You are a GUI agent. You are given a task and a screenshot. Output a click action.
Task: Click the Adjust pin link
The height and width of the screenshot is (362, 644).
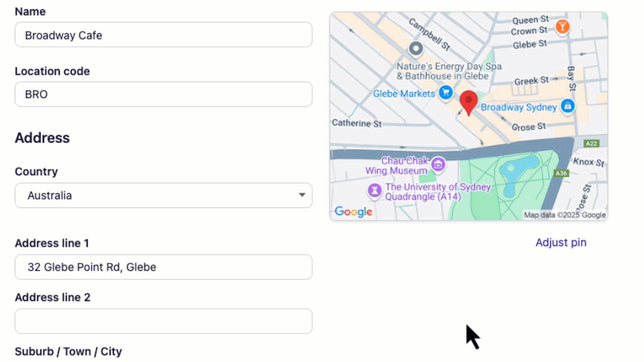pos(561,242)
